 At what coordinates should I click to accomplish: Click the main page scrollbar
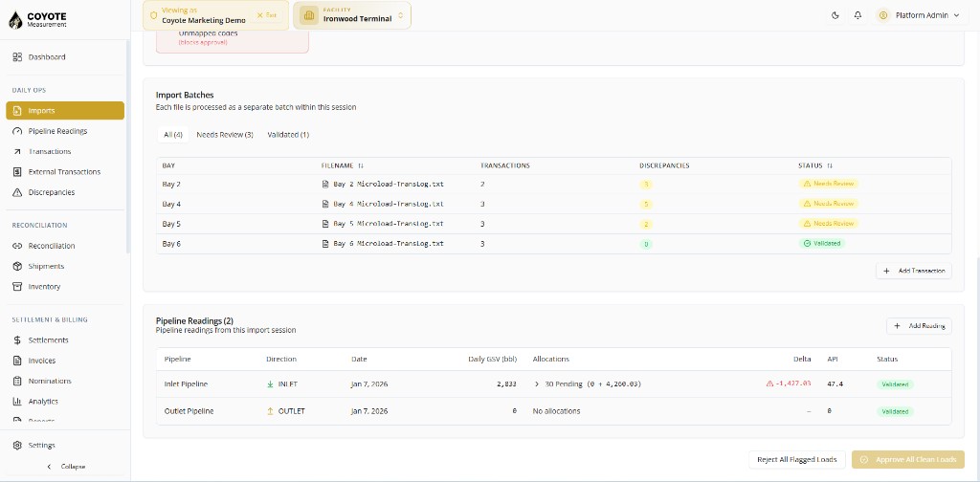click(x=977, y=368)
